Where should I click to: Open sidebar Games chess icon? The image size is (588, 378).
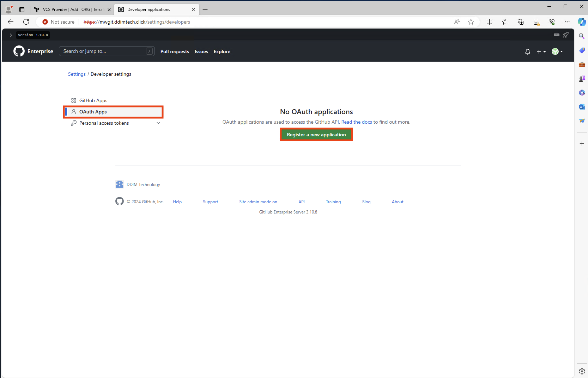582,79
